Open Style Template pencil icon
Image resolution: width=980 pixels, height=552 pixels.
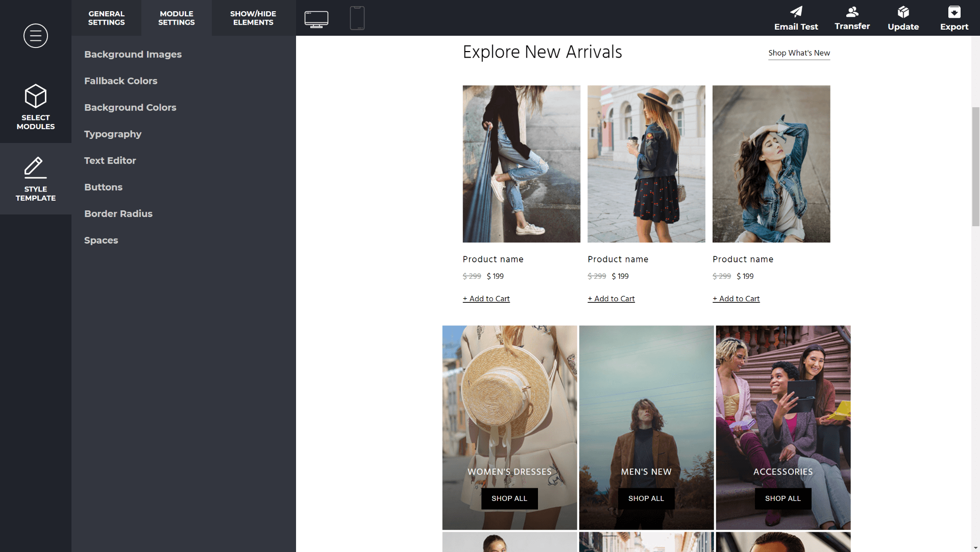click(36, 167)
